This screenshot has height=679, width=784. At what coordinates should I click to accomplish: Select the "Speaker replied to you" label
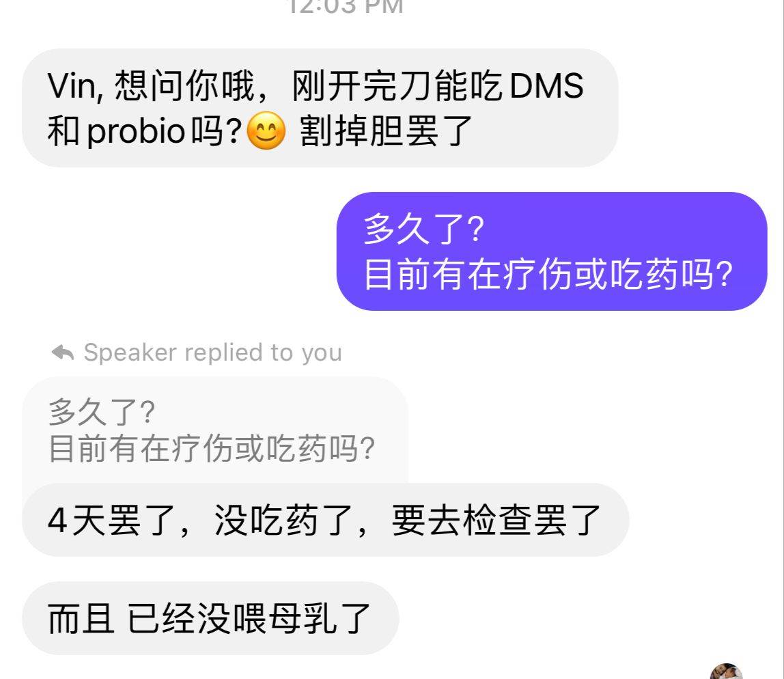212,352
